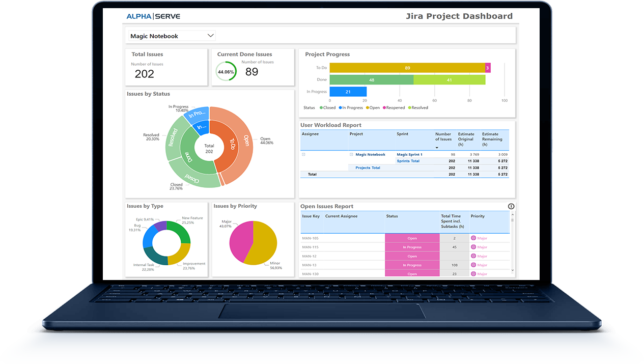Screen dimensions: 644x364
Task: Click the AlphaServe logo
Action: point(153,16)
